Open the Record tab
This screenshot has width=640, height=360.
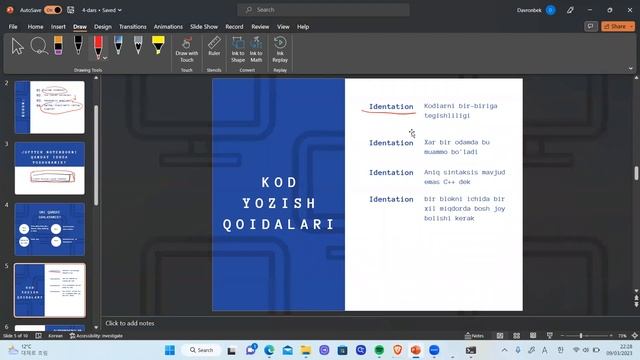point(234,27)
